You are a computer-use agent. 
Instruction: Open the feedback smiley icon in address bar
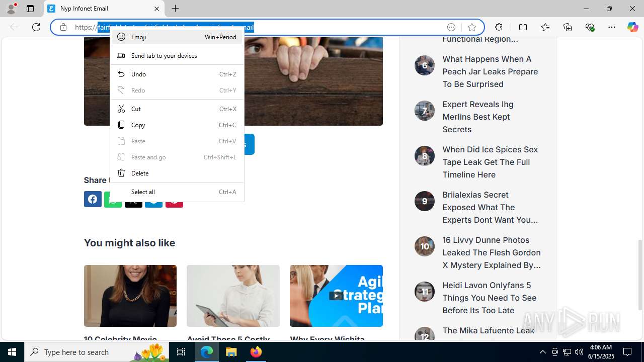tap(451, 27)
